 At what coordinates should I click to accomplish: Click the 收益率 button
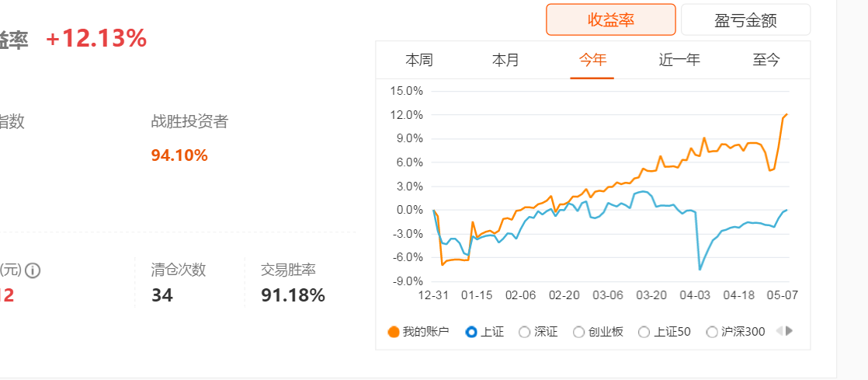pyautogui.click(x=611, y=19)
